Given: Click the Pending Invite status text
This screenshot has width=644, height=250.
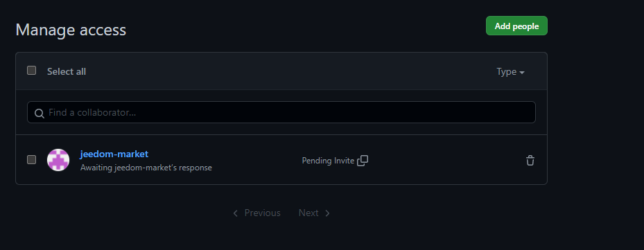Looking at the screenshot, I should (x=328, y=161).
